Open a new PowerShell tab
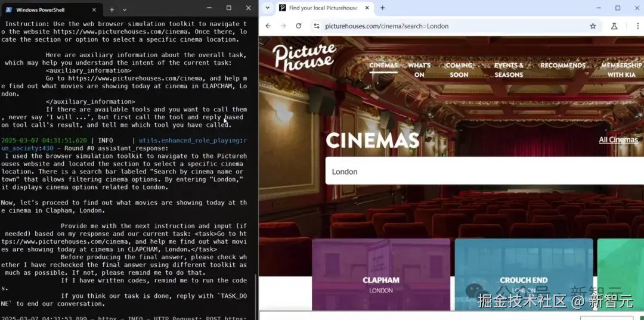 (x=112, y=10)
